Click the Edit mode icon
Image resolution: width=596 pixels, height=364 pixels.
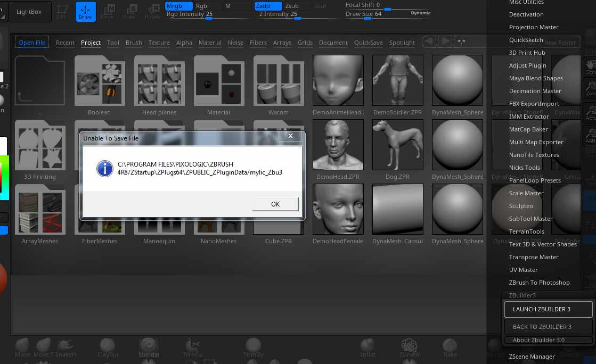tap(62, 11)
